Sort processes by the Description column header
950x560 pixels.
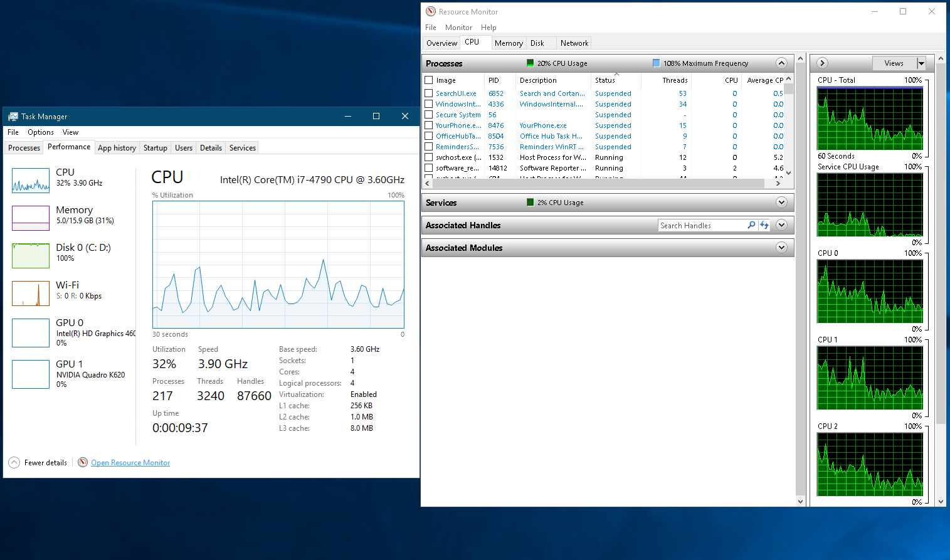tap(553, 80)
